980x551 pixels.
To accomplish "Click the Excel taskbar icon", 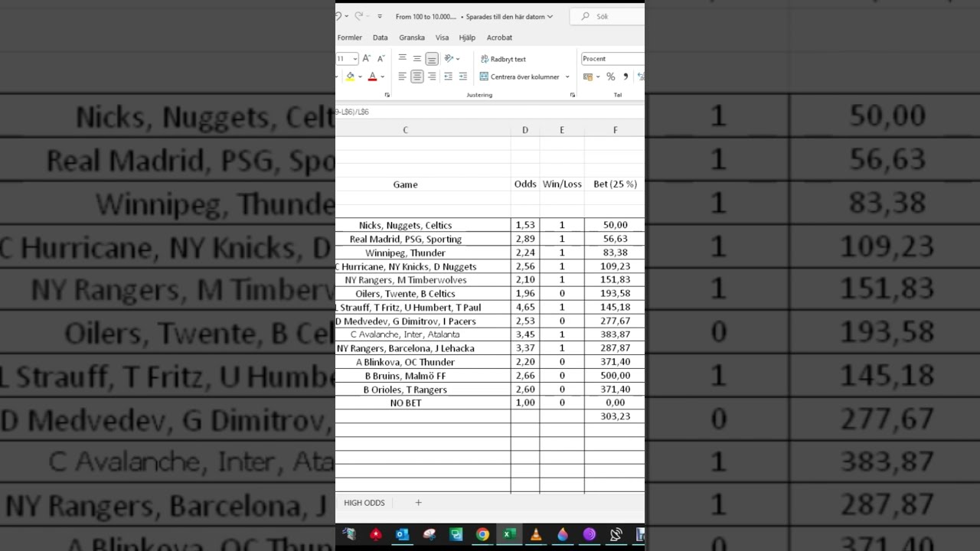I will click(x=509, y=535).
